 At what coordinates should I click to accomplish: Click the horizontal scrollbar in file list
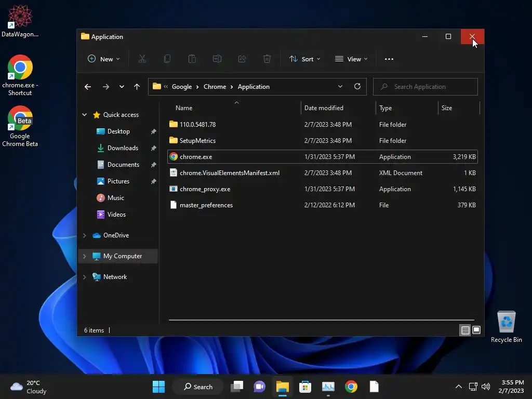point(321,320)
